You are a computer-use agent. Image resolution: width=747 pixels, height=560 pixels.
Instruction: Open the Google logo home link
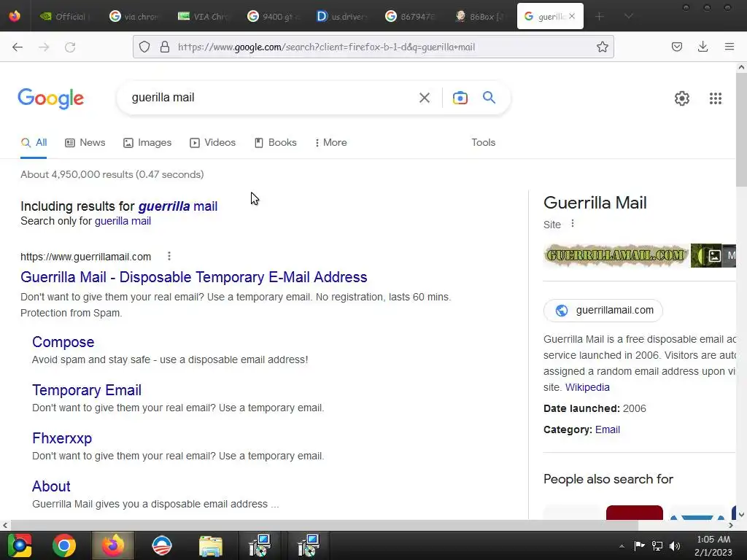pos(51,98)
